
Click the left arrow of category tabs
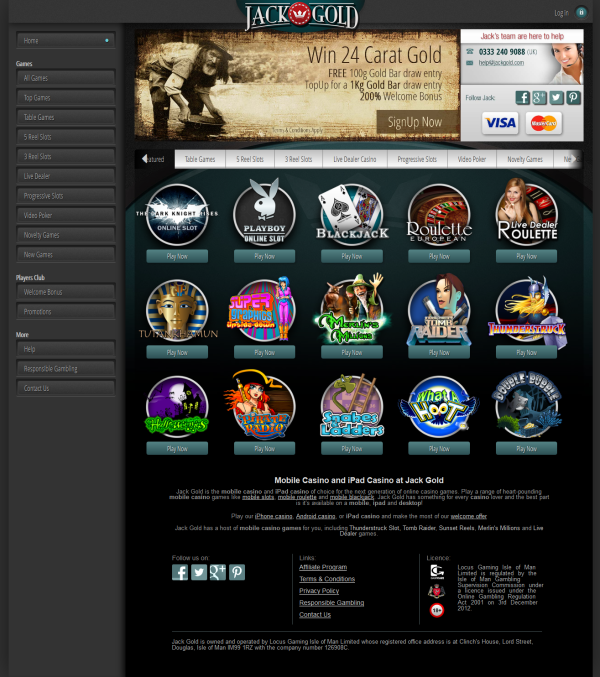tap(144, 159)
